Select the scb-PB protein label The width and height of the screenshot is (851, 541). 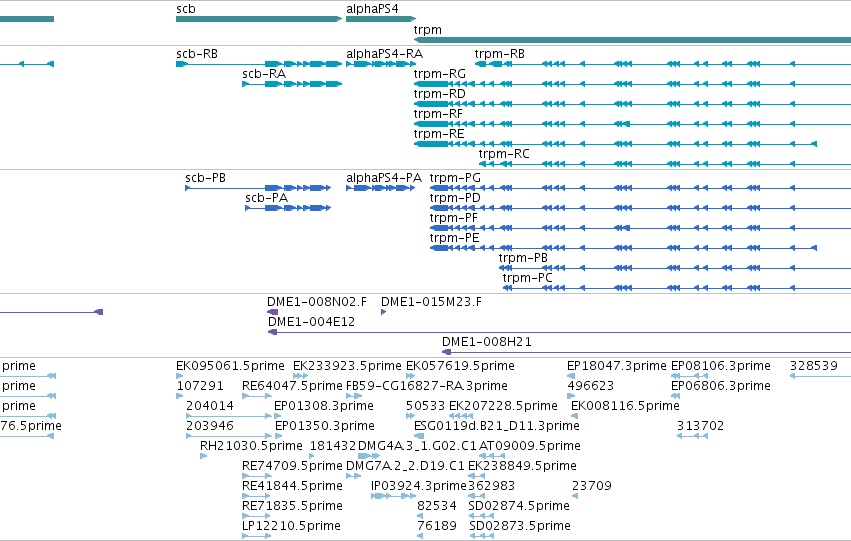pos(205,178)
